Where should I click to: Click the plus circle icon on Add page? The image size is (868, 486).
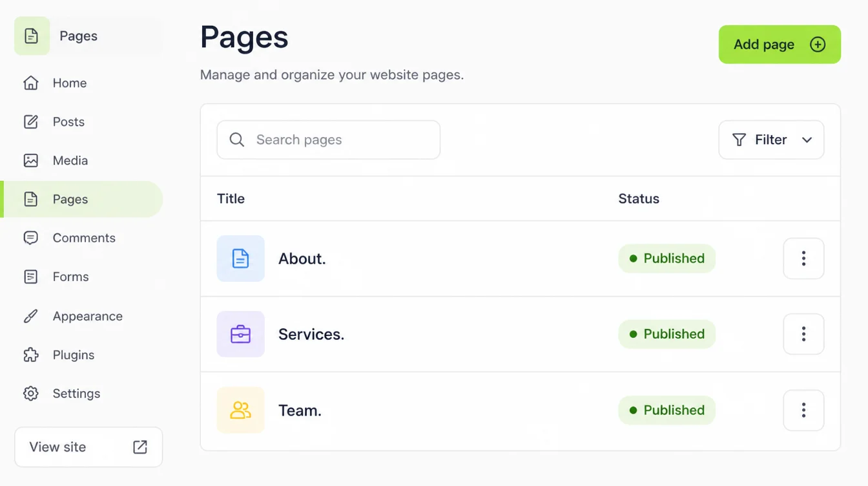pyautogui.click(x=818, y=45)
